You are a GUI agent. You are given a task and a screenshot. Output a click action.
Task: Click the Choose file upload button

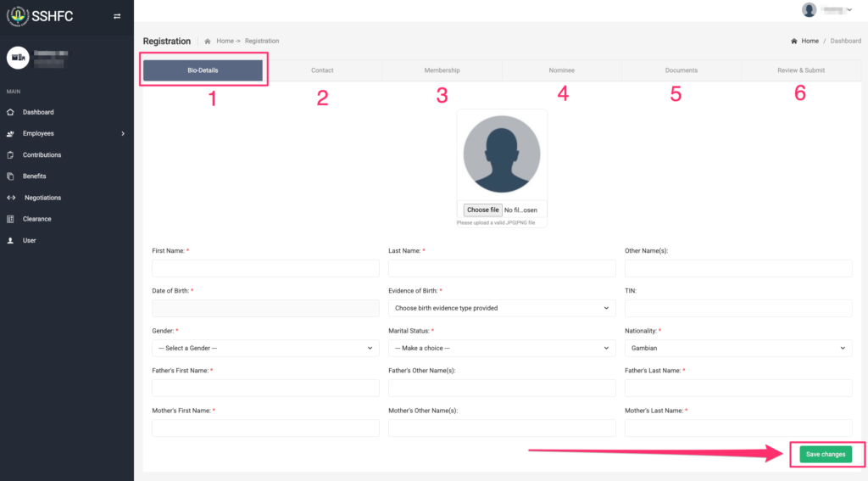coord(482,210)
